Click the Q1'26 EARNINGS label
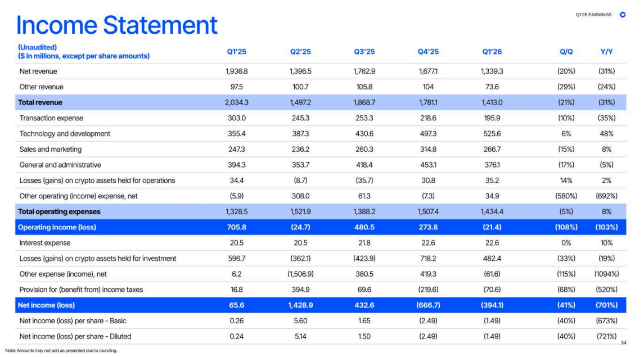 pos(593,15)
